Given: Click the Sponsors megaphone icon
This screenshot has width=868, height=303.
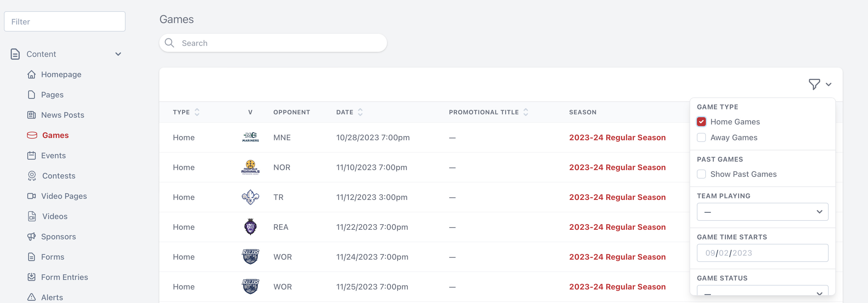Looking at the screenshot, I should (31, 237).
